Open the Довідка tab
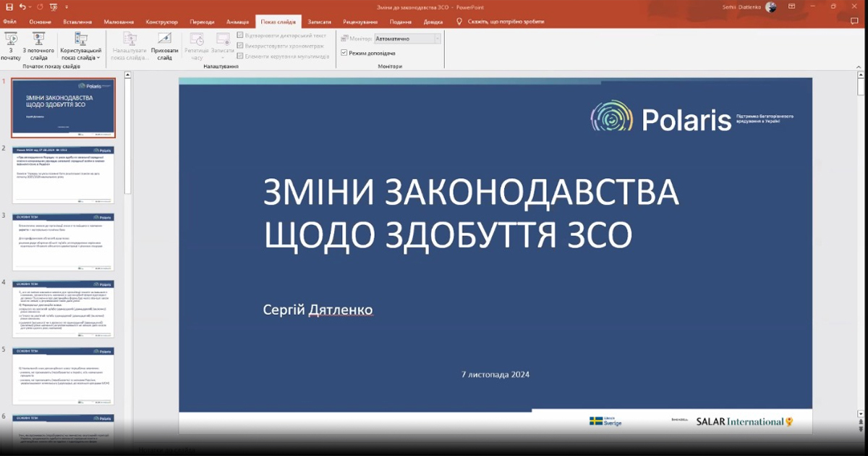Screen dimensions: 868x456 coord(433,22)
